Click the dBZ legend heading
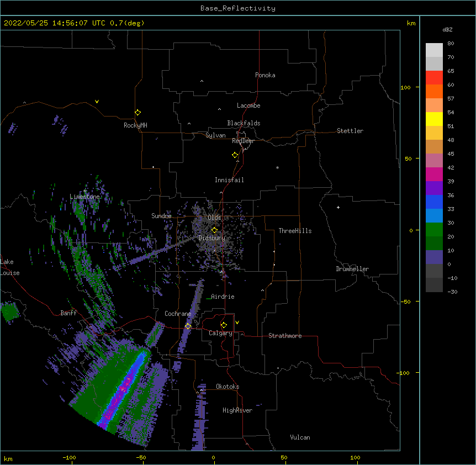This screenshot has height=465, width=476. (x=447, y=29)
